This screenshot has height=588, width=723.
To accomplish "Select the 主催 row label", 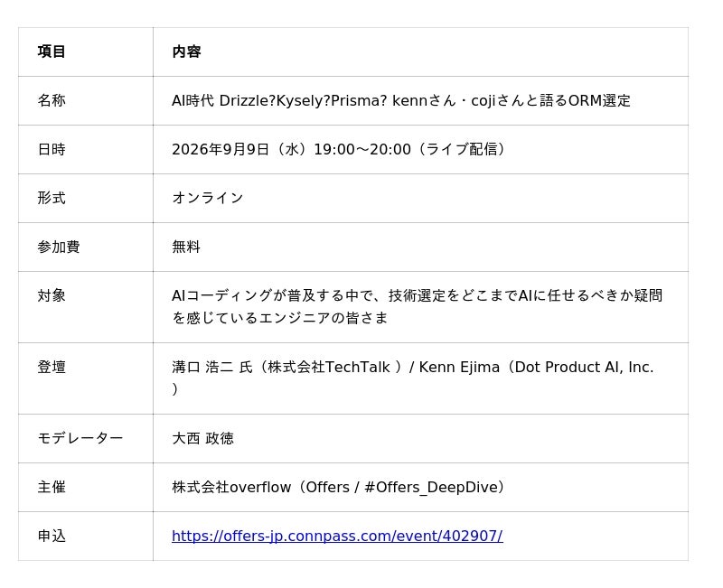I will pyautogui.click(x=52, y=487).
